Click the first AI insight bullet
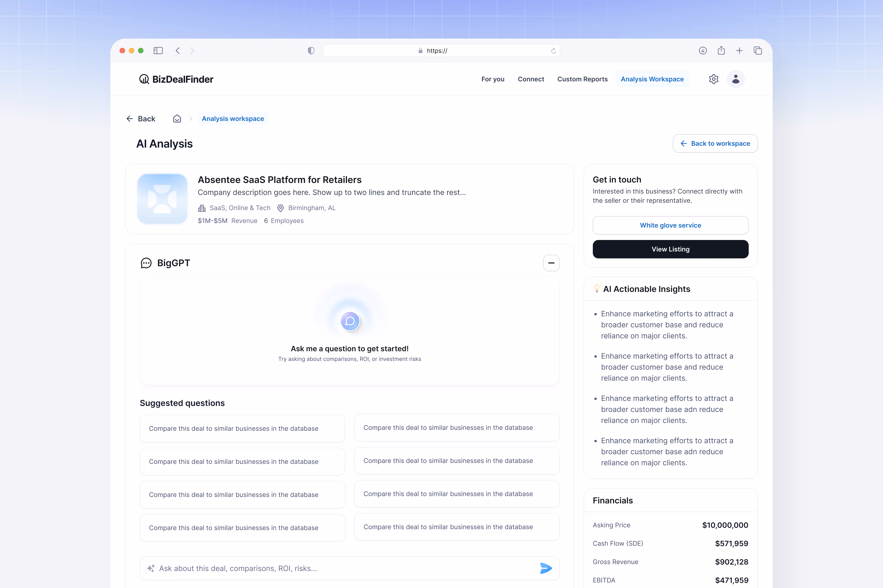This screenshot has width=883, height=588. [667, 324]
